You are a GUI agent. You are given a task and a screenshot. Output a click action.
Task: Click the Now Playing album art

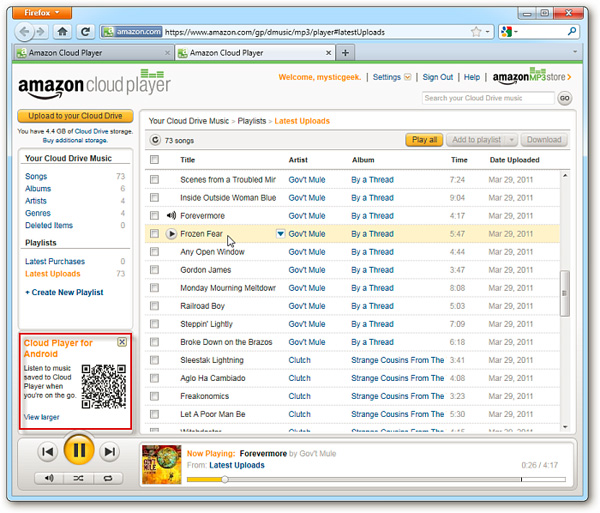pos(161,464)
